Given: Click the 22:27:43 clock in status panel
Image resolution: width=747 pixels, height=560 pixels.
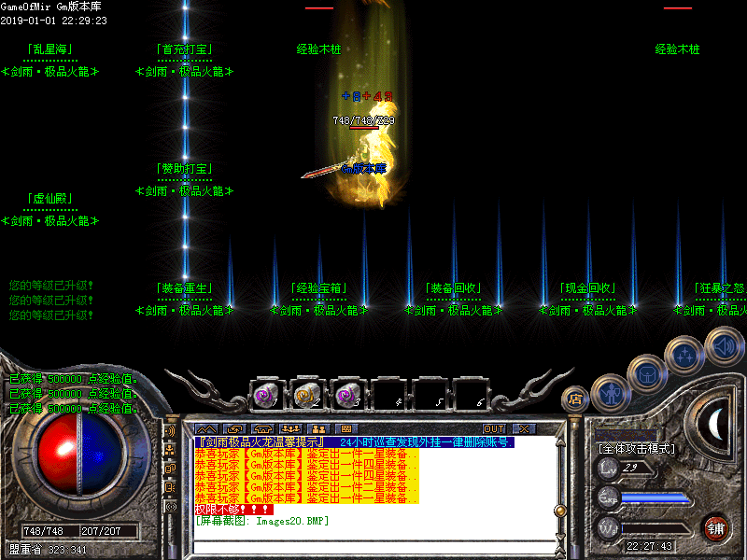Looking at the screenshot, I should 649,546.
